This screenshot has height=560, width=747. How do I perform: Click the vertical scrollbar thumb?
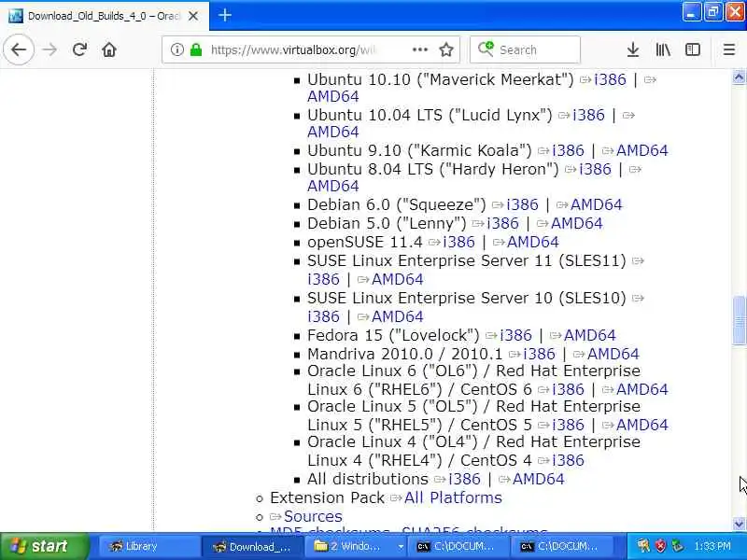[x=739, y=320]
